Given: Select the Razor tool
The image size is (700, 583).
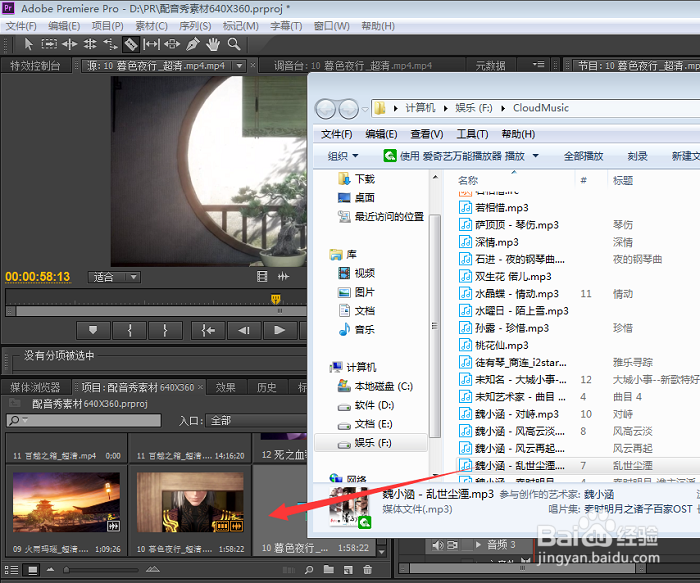Looking at the screenshot, I should click(130, 44).
